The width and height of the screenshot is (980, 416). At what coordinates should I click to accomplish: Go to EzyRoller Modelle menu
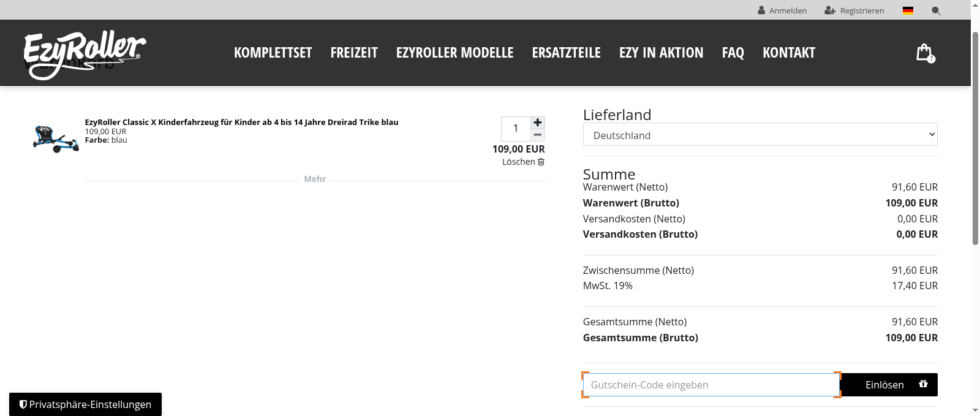tap(454, 53)
